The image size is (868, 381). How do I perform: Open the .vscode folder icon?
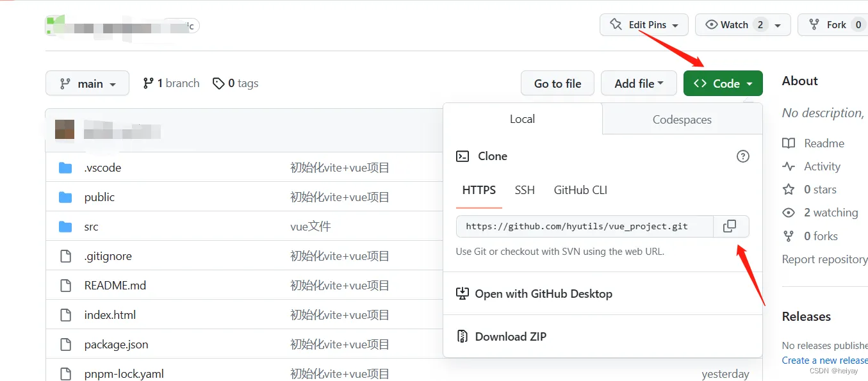click(x=65, y=168)
